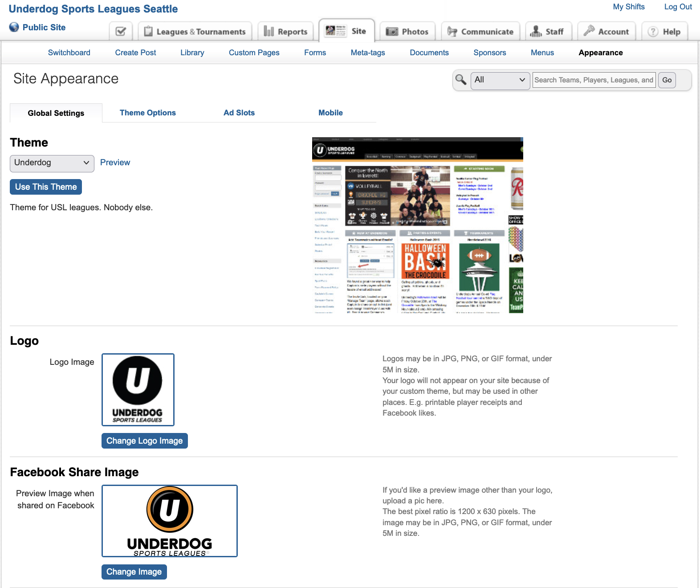Expand the All search category dropdown
The image size is (700, 588).
pos(501,80)
